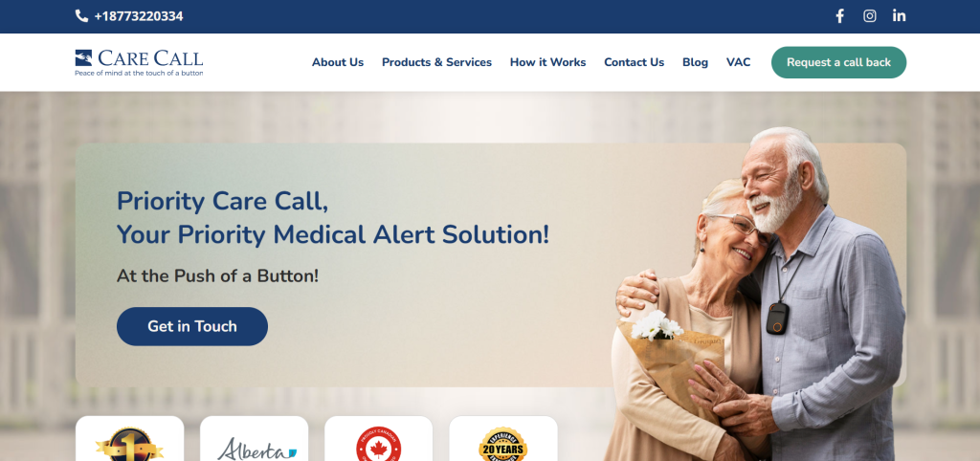The height and width of the screenshot is (461, 980).
Task: Select the Alberta logo card
Action: pos(255,438)
